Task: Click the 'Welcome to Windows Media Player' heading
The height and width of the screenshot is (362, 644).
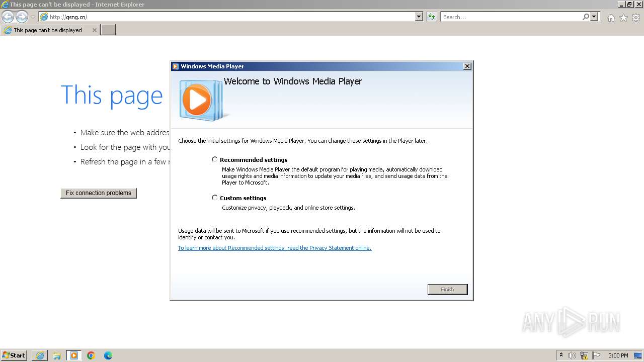Action: coord(293,81)
